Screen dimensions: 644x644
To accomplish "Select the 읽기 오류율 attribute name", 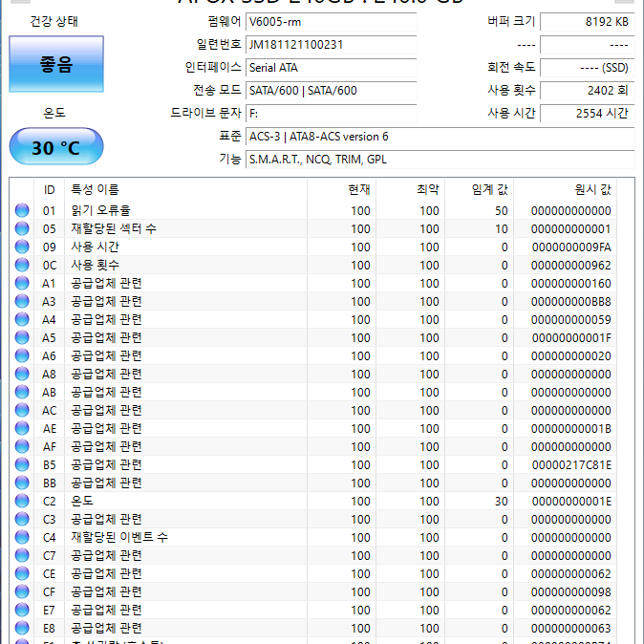I will (100, 210).
